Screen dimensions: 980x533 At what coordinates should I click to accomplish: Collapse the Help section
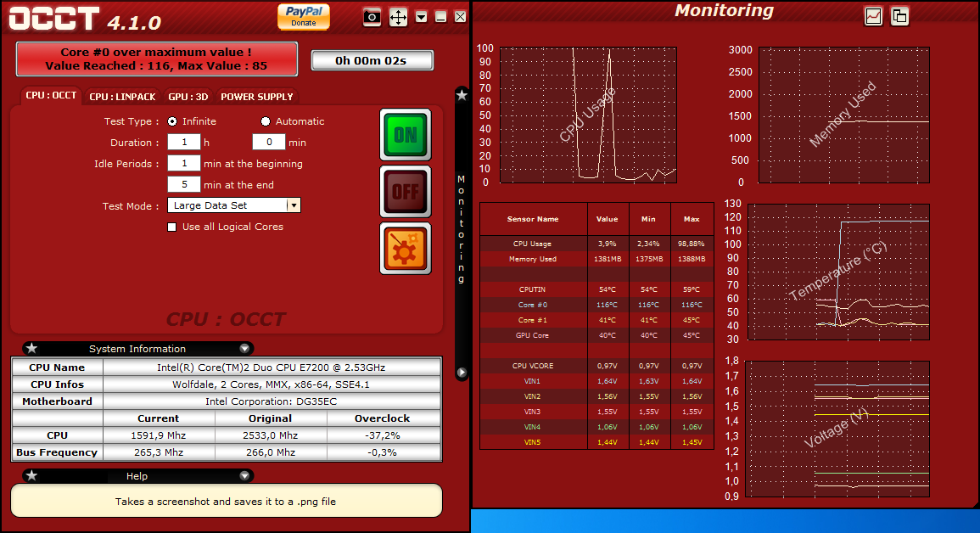244,476
